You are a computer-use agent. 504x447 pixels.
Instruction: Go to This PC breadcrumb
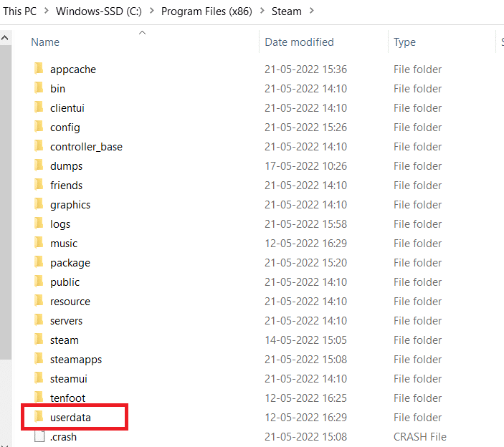click(x=20, y=11)
